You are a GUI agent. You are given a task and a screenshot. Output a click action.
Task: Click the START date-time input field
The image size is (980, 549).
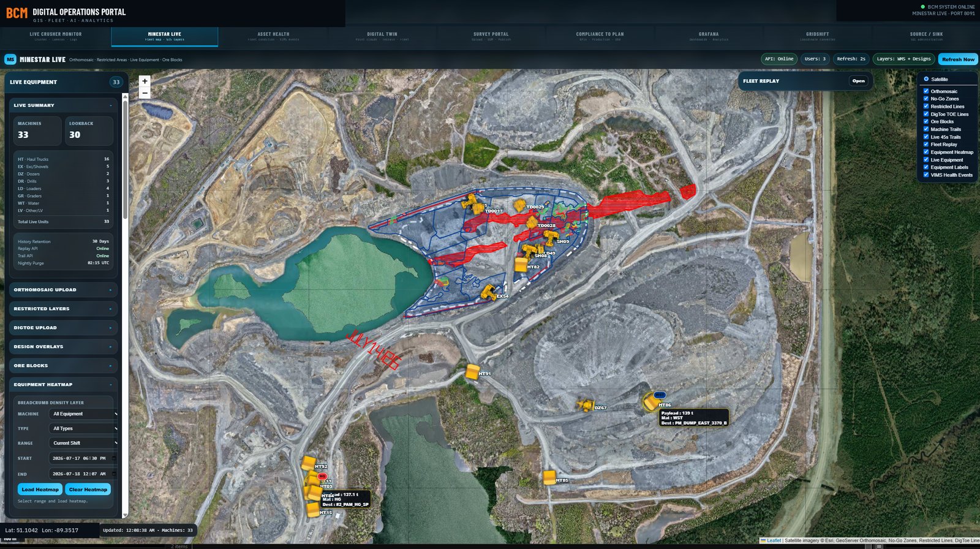pyautogui.click(x=83, y=458)
